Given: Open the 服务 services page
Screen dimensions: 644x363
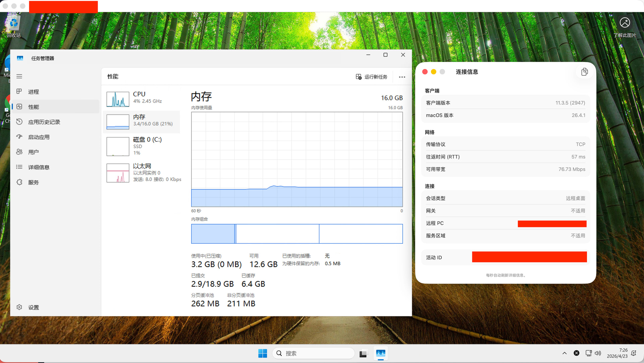Looking at the screenshot, I should pos(33,182).
